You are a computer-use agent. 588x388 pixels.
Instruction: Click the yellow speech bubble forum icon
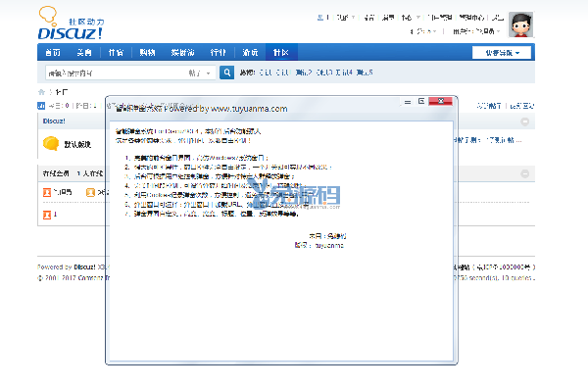coord(51,144)
